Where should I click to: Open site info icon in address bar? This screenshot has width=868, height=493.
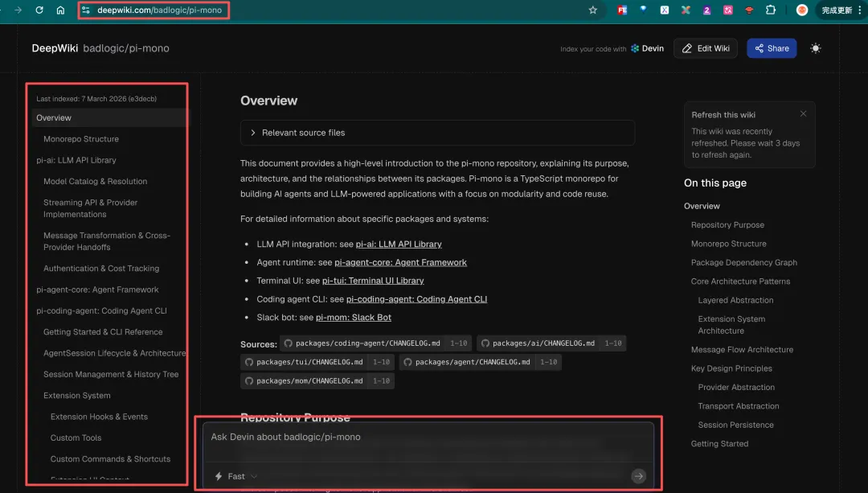86,10
